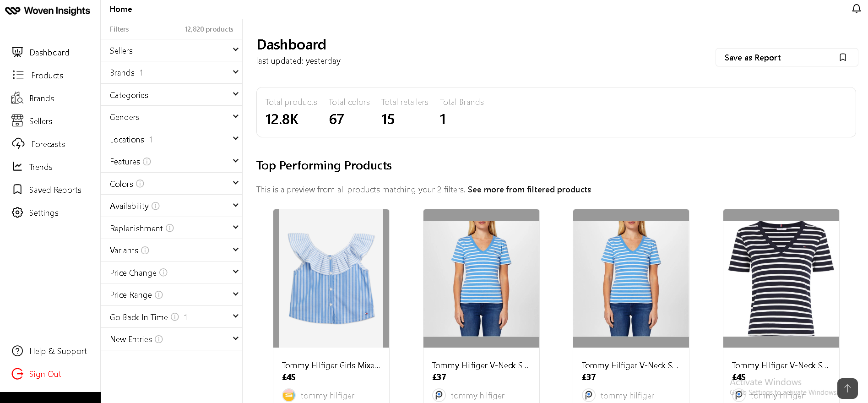Open notifications bell icon
868x403 pixels.
coord(856,9)
